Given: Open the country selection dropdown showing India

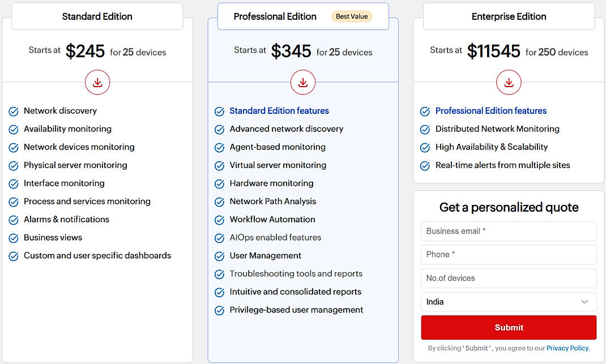Looking at the screenshot, I should point(508,302).
